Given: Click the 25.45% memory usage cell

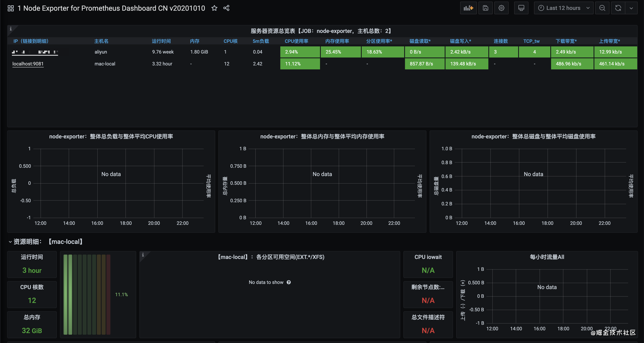Looking at the screenshot, I should pyautogui.click(x=340, y=52).
